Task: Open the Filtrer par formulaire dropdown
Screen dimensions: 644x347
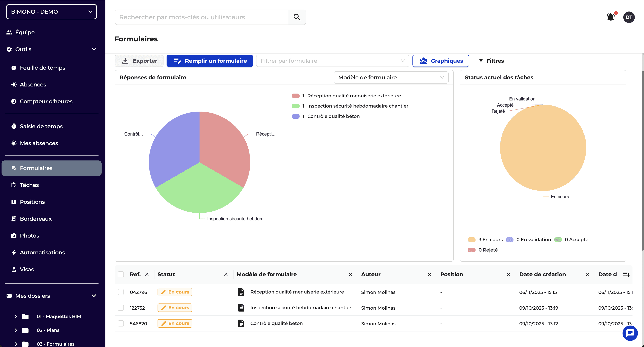Action: point(332,61)
